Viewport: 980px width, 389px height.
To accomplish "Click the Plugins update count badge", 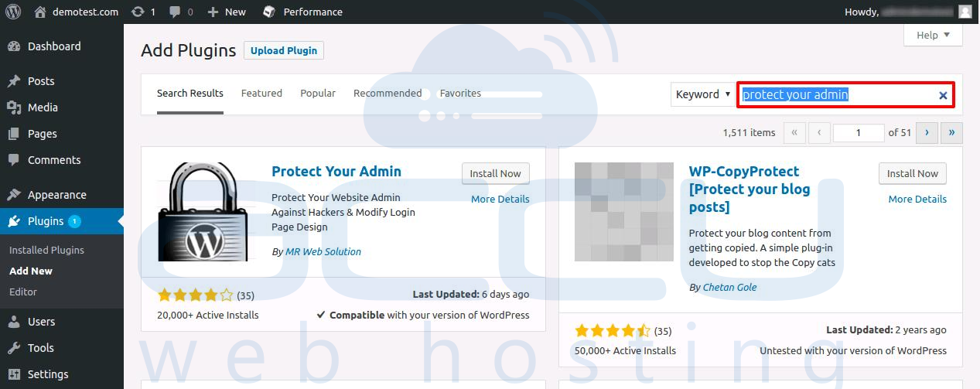I will pos(74,221).
